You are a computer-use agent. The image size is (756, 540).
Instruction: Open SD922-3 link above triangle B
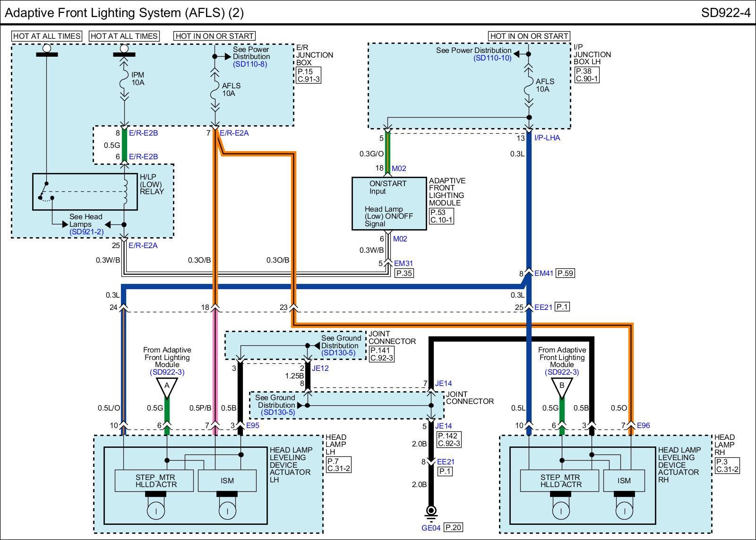pyautogui.click(x=561, y=372)
